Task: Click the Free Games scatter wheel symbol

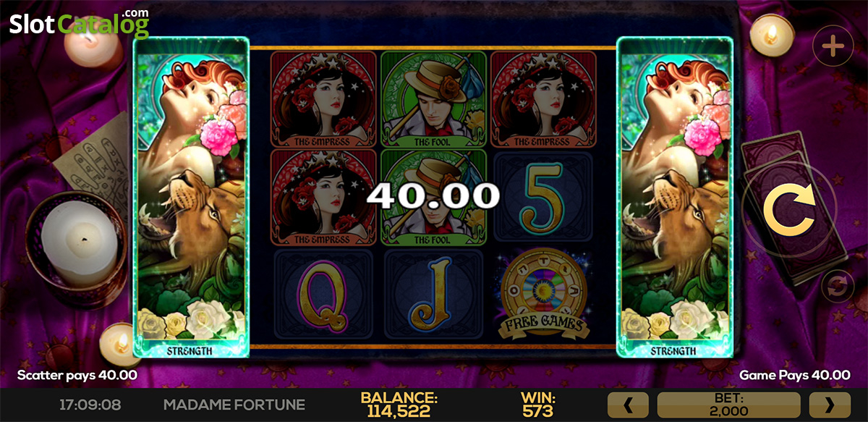Action: pos(542,295)
